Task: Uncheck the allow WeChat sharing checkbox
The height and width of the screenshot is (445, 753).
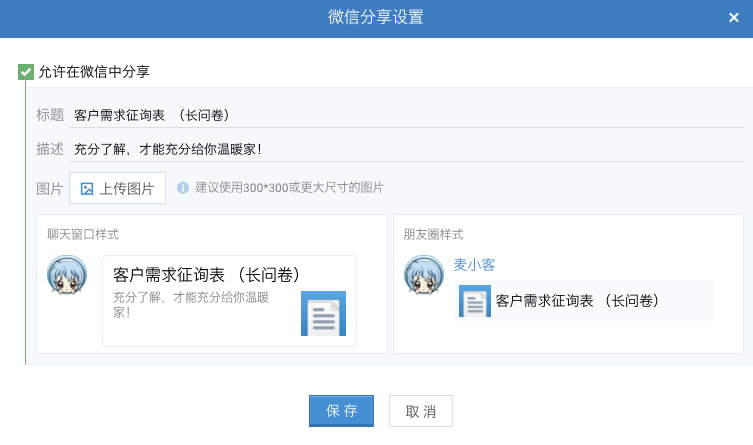Action: (26, 72)
